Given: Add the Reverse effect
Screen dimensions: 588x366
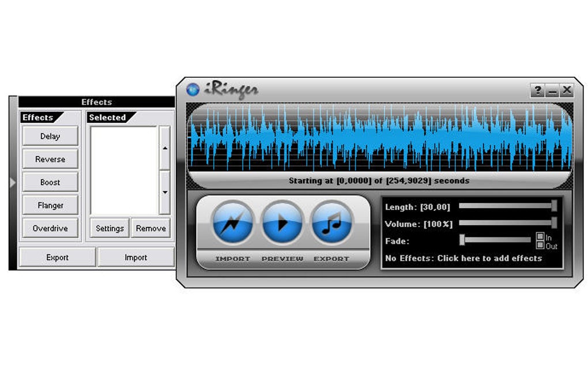Looking at the screenshot, I should click(x=50, y=159).
